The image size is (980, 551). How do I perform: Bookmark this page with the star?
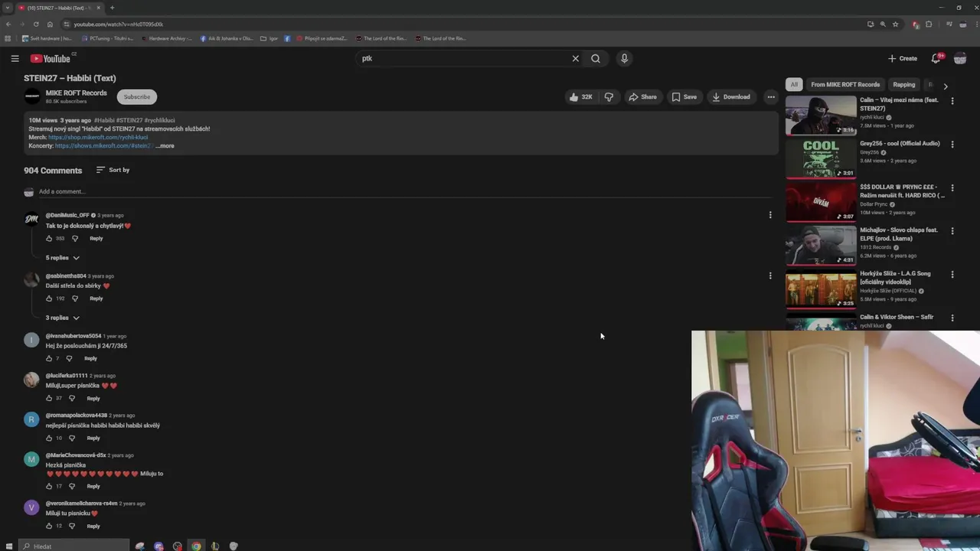pyautogui.click(x=895, y=24)
